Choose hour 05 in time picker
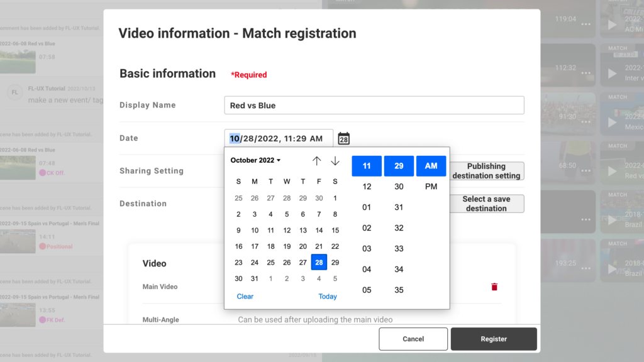The image size is (644, 362). [367, 290]
